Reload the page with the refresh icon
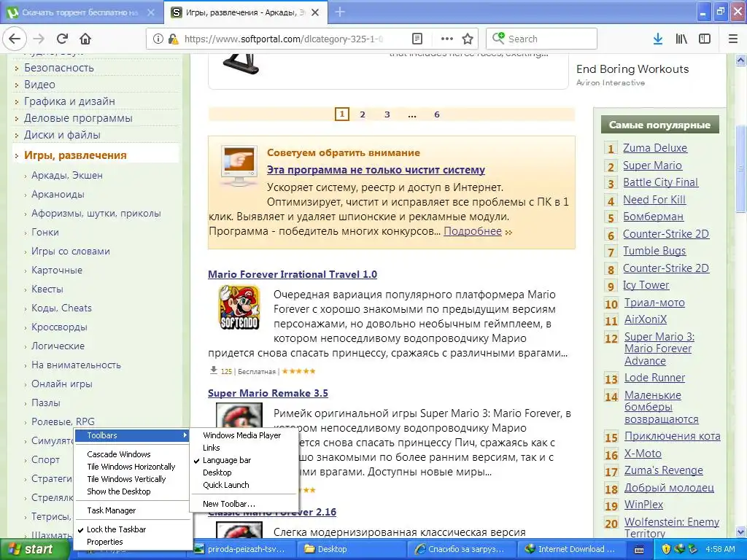Viewport: 747px width, 560px height. [x=63, y=39]
